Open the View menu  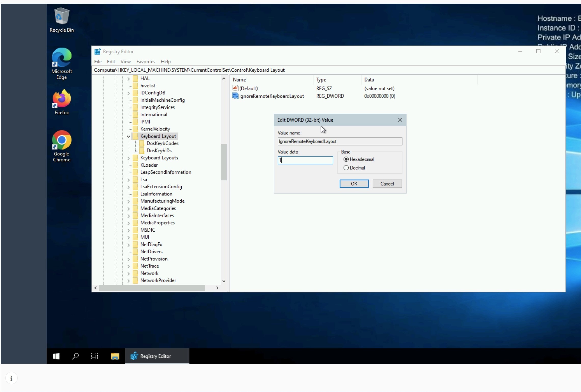pos(126,61)
